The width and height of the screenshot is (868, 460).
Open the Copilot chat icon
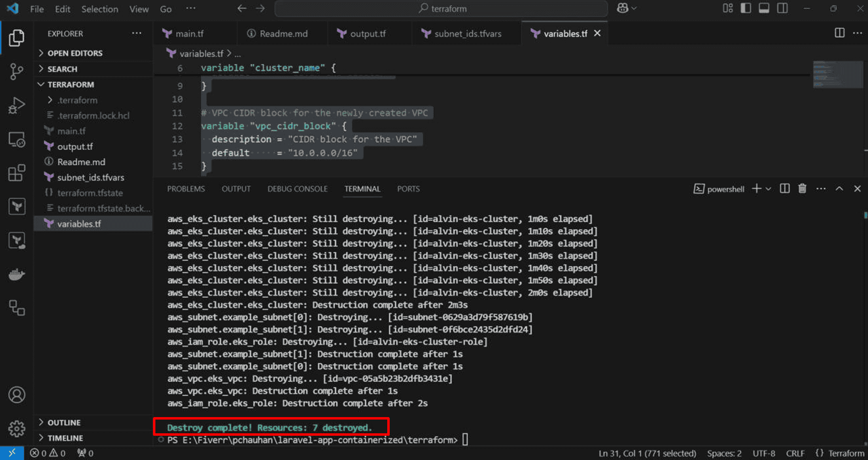point(622,8)
